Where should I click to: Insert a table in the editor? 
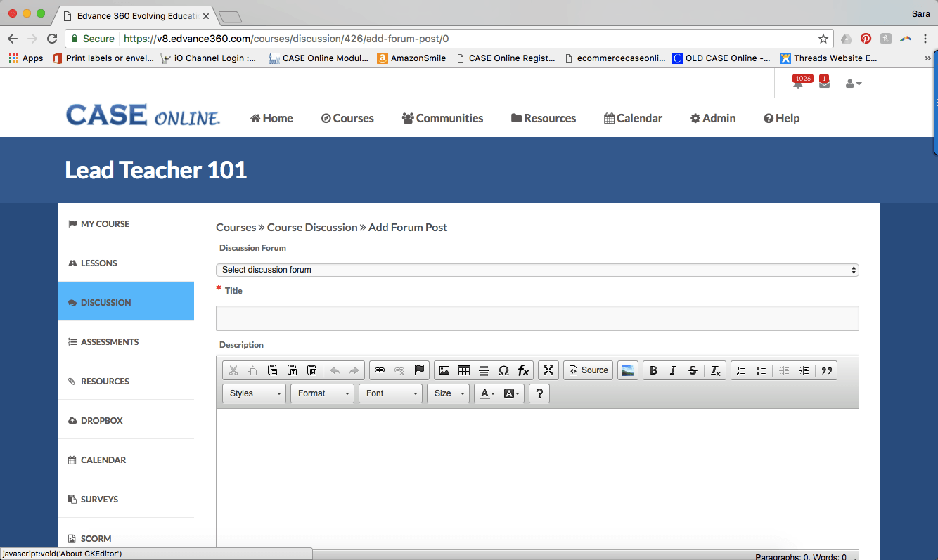[x=464, y=370]
